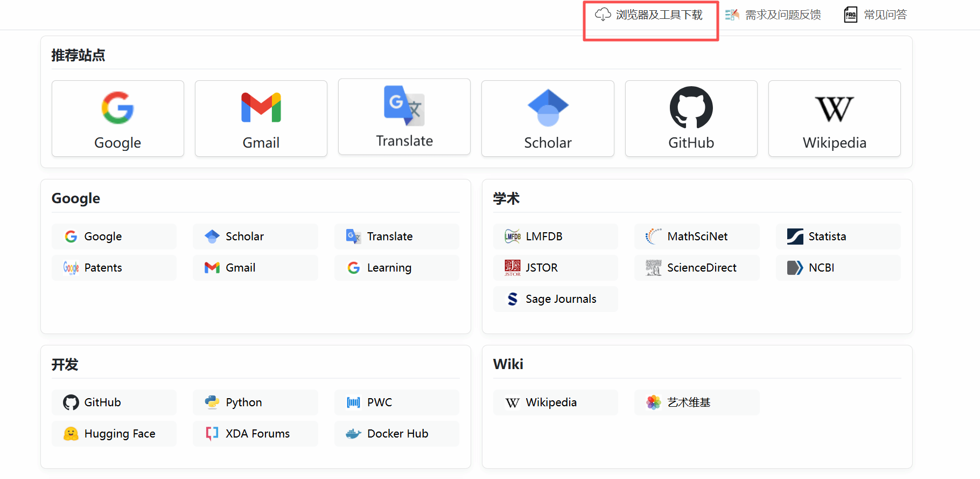Screen dimensions: 980x479
Task: Open the large GitHub card
Action: click(x=691, y=119)
